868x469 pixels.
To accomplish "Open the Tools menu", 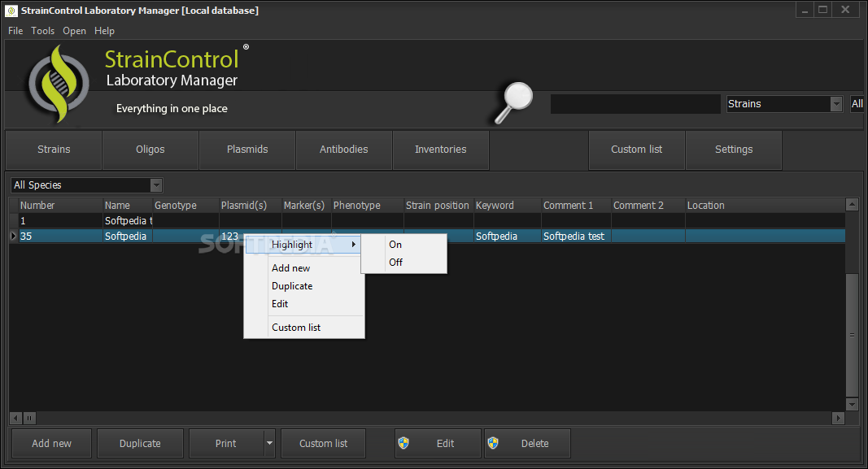I will point(42,31).
